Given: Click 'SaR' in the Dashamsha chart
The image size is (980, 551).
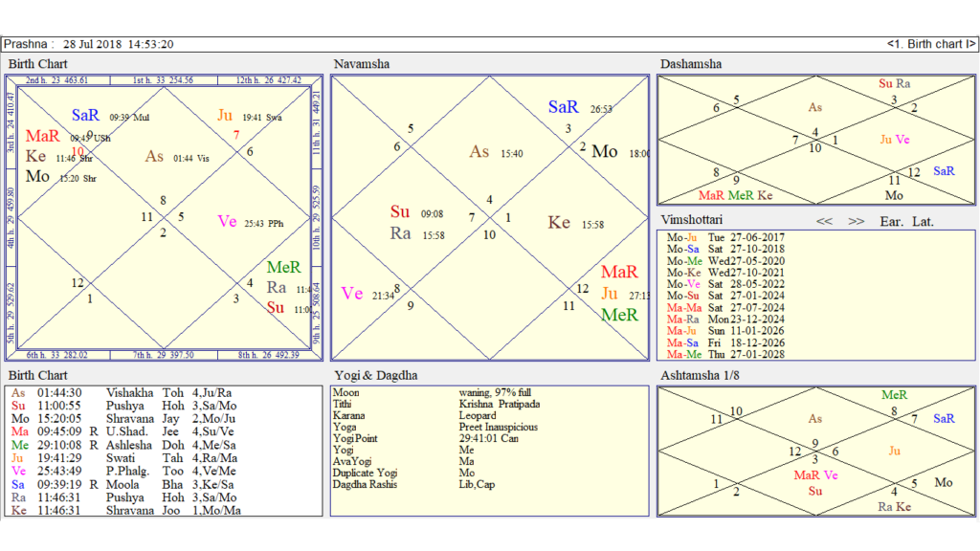Looking at the screenshot, I should [x=944, y=171].
